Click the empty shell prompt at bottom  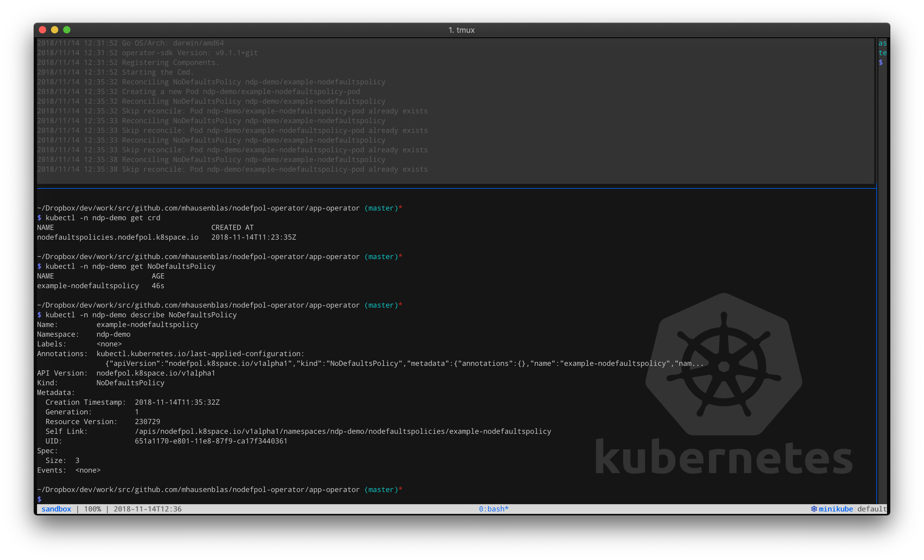(40, 499)
